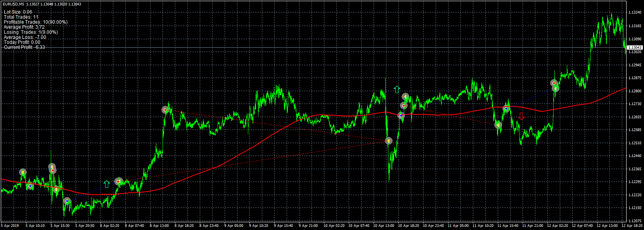This screenshot has height=230, width=644.
Task: Click the Total Trades: 11 line
Action: coord(21,17)
